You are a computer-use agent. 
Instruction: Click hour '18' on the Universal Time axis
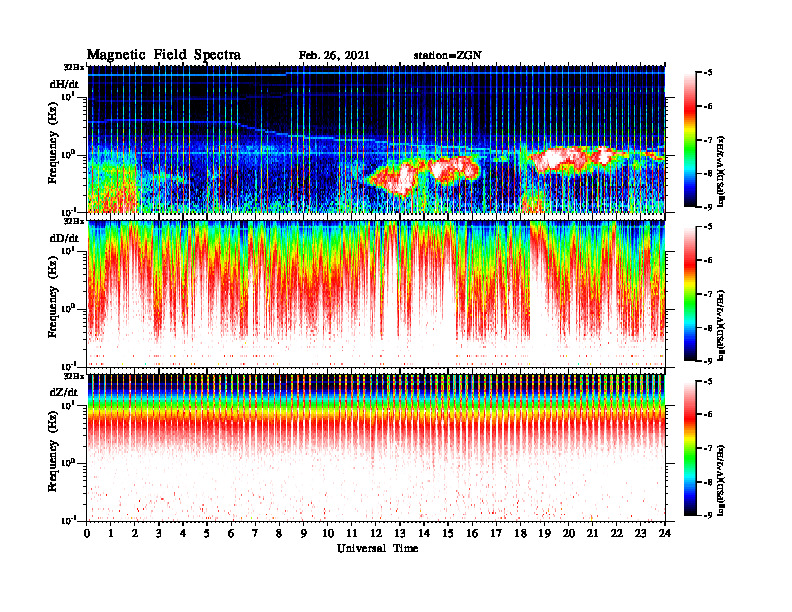[x=520, y=533]
